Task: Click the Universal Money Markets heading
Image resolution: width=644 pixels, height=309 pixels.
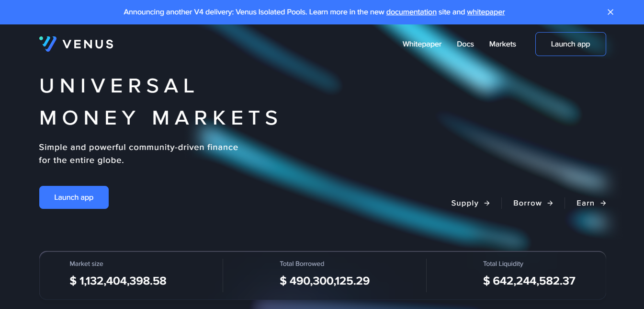Action: point(159,102)
